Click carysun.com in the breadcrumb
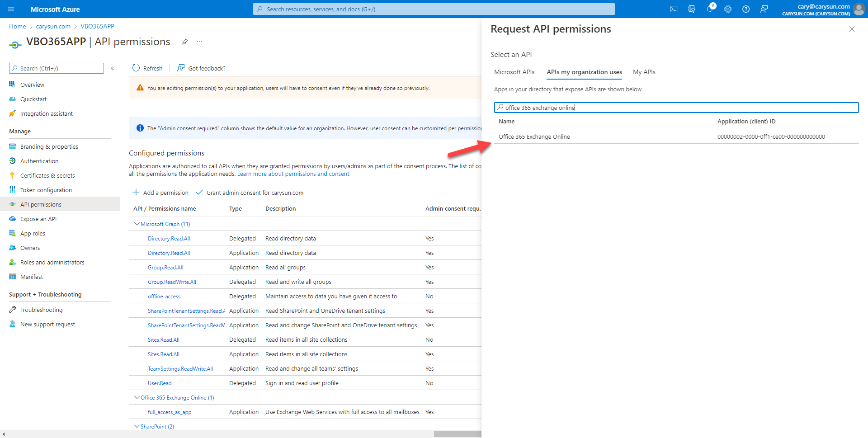Image resolution: width=868 pixels, height=438 pixels. (x=53, y=26)
